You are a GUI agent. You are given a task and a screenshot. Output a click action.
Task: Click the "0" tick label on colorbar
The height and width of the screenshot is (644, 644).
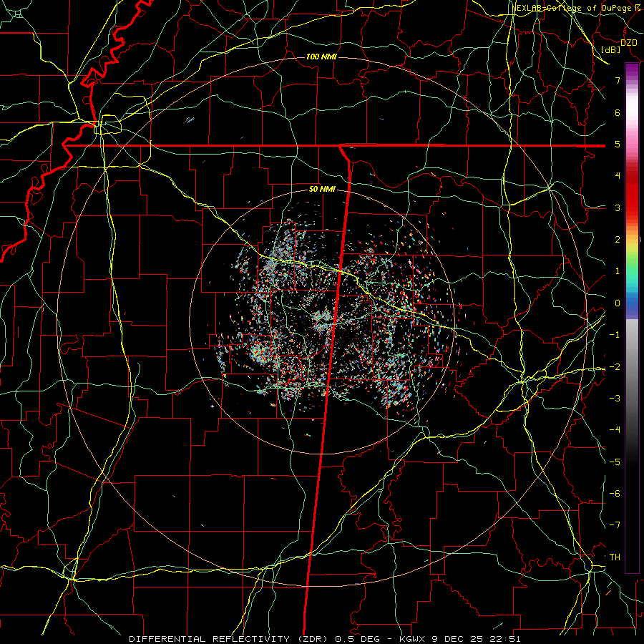click(x=618, y=303)
